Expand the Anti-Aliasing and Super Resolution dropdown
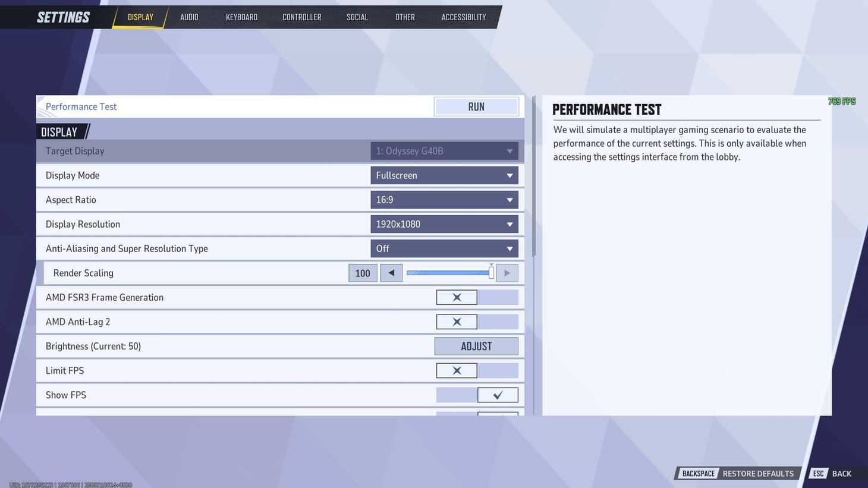This screenshot has width=868, height=488. point(444,248)
